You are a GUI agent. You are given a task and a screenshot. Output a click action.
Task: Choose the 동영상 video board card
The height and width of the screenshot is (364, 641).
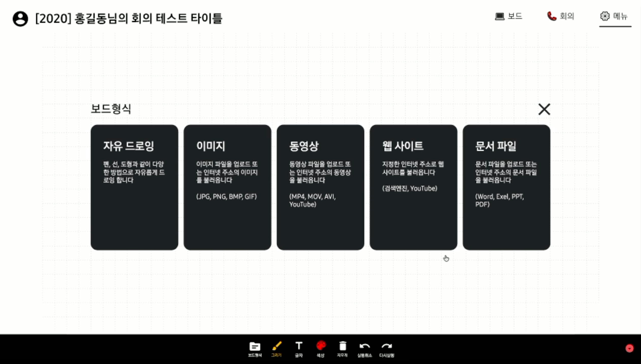(x=320, y=187)
